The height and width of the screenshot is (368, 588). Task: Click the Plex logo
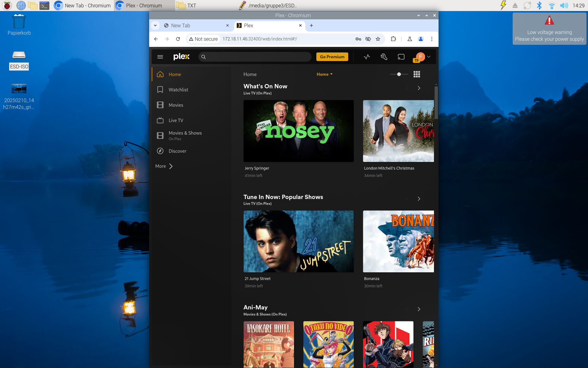181,57
